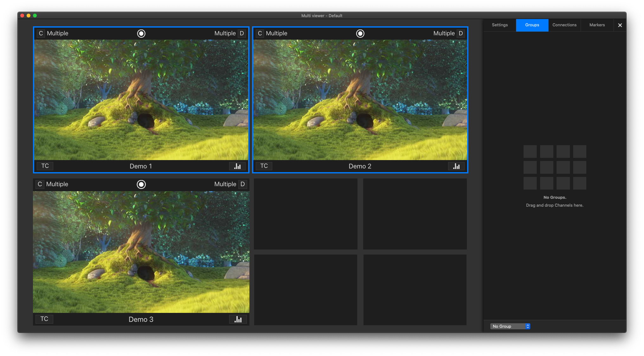Screen dimensions: 644x356
Task: Open audio meters icon for Demo 1
Action: [x=237, y=166]
